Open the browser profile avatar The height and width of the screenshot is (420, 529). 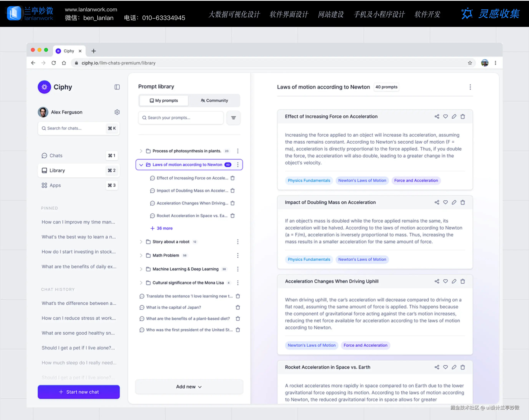pos(485,63)
